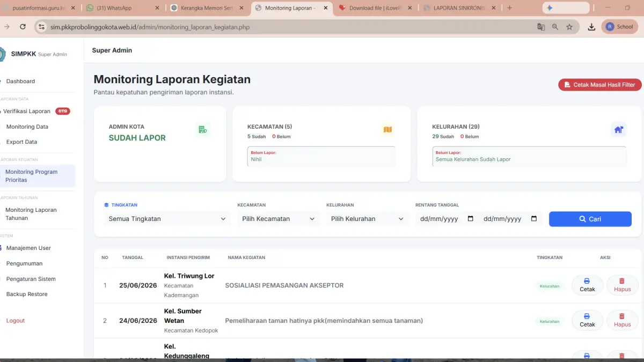Click the Logout link
The width and height of the screenshot is (644, 362).
coord(16,321)
